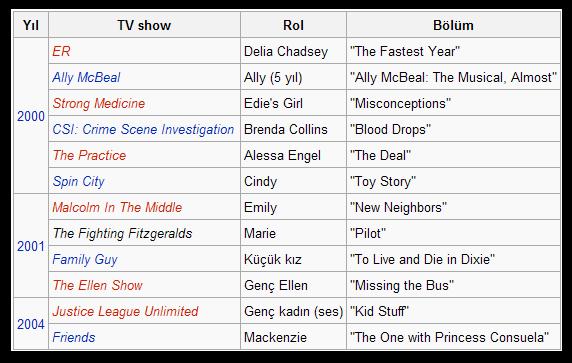Select the Bölüm column header
572x363 pixels.
coord(453,25)
